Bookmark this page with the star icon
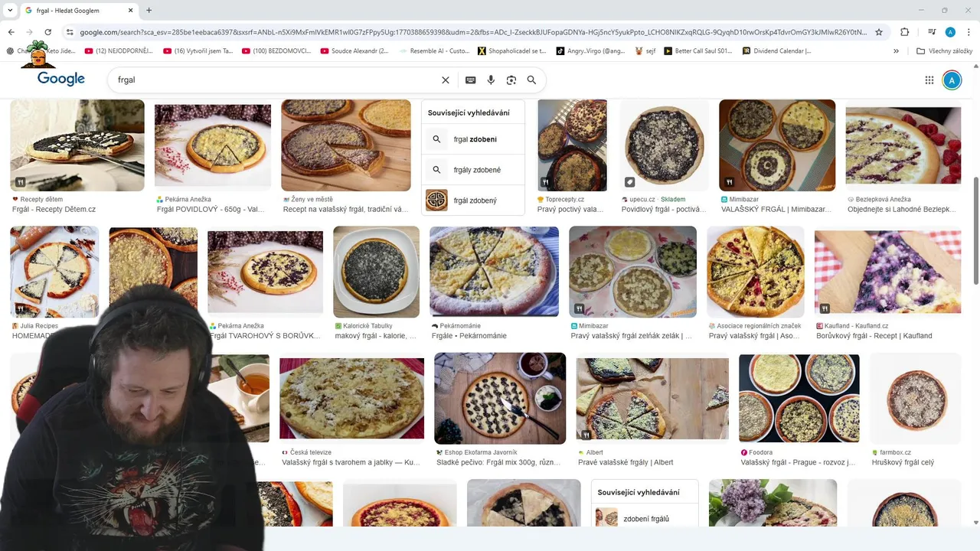Screen dimensions: 980x551 (x=879, y=32)
